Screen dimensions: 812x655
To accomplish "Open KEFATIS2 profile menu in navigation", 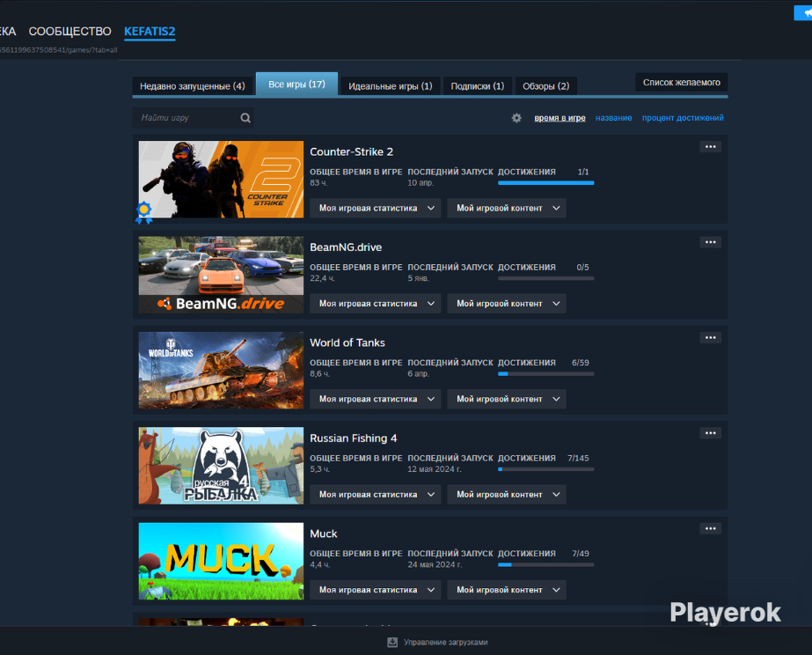I will point(150,32).
